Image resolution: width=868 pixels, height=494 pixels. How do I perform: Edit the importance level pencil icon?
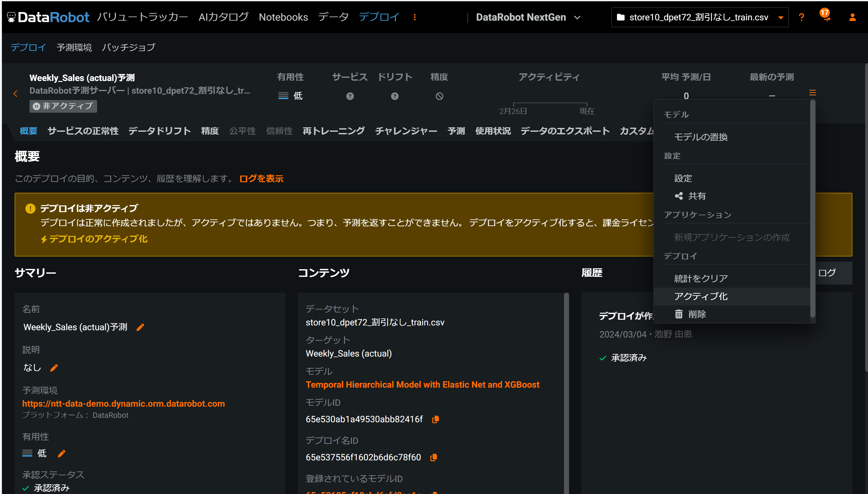tap(61, 454)
